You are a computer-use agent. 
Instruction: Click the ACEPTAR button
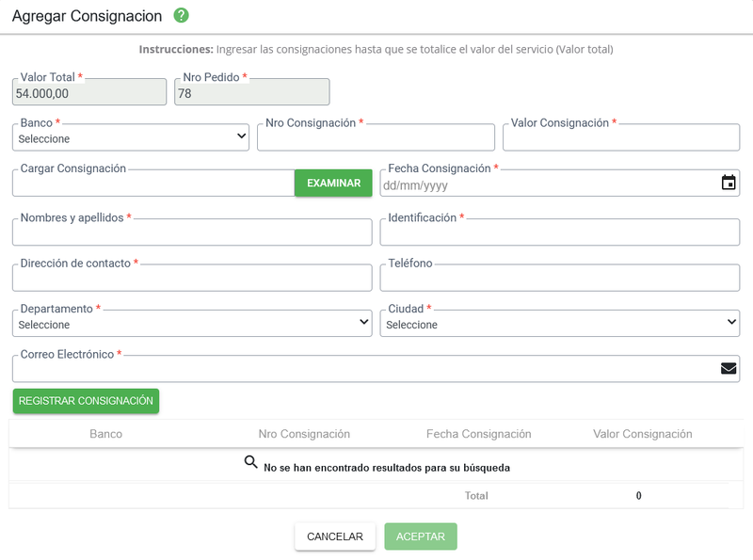(420, 536)
